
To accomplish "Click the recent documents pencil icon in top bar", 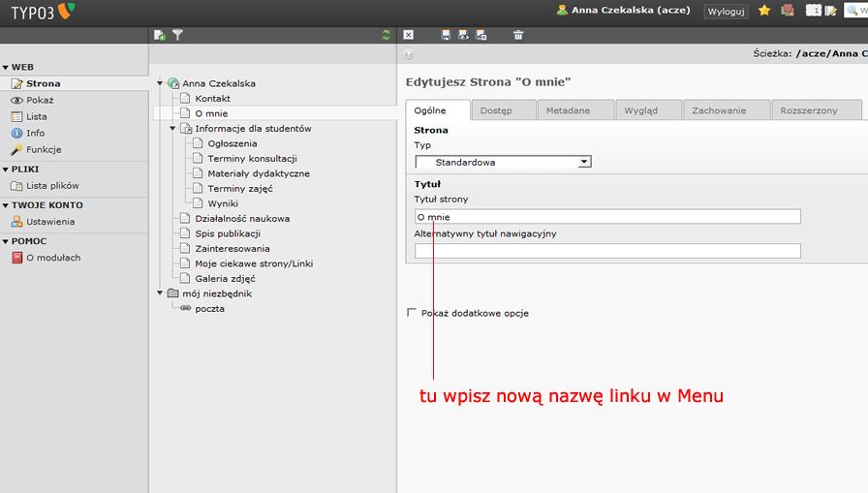I will [x=830, y=11].
